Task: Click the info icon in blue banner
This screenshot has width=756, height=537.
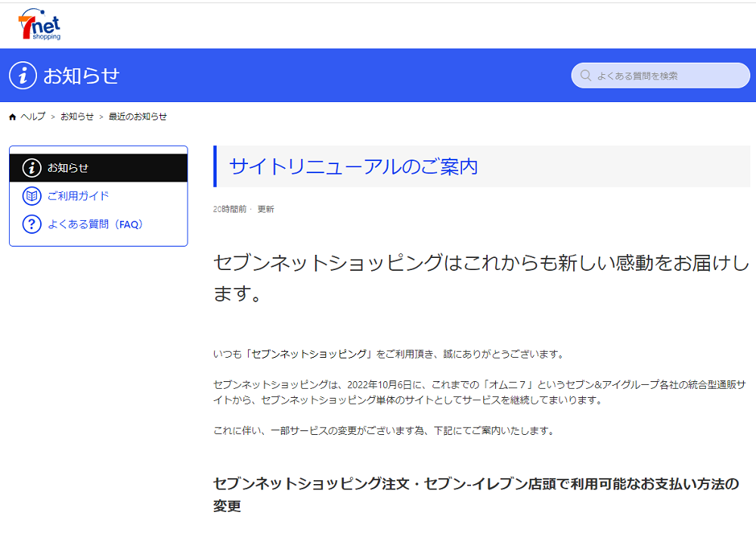Action: pos(23,76)
